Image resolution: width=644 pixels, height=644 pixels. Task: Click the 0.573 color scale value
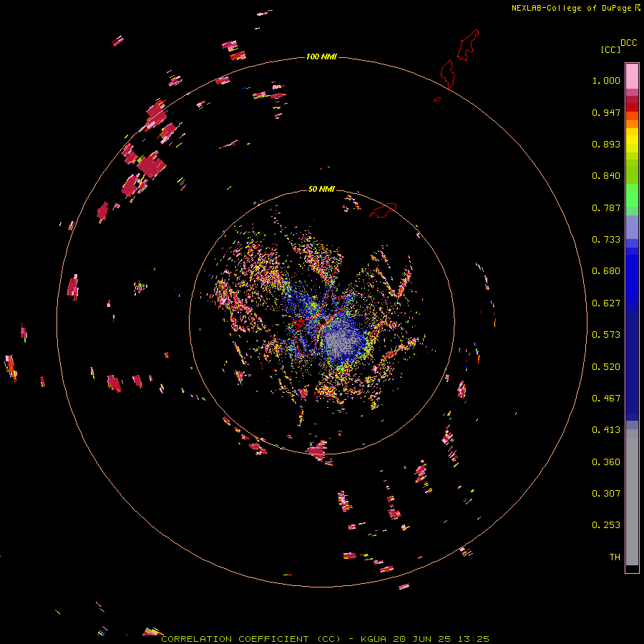click(606, 335)
